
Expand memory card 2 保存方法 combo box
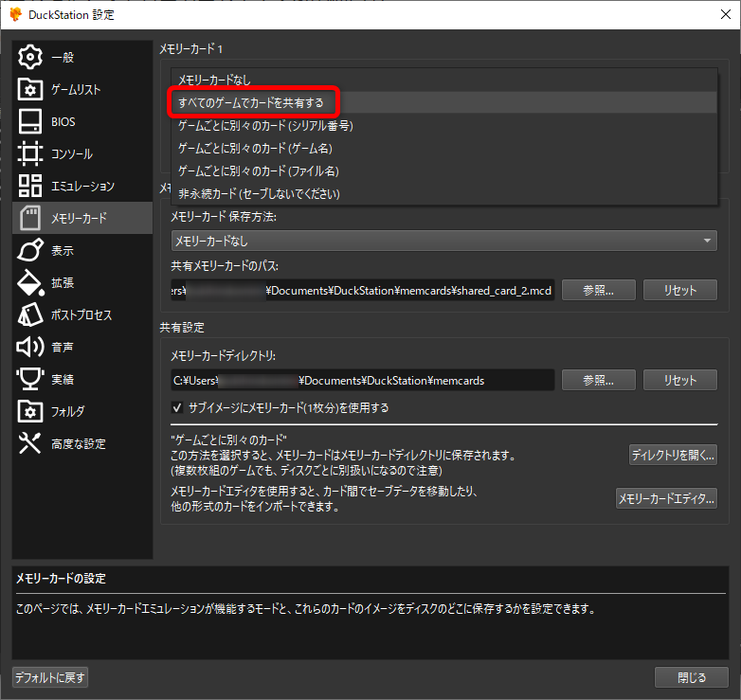click(444, 241)
